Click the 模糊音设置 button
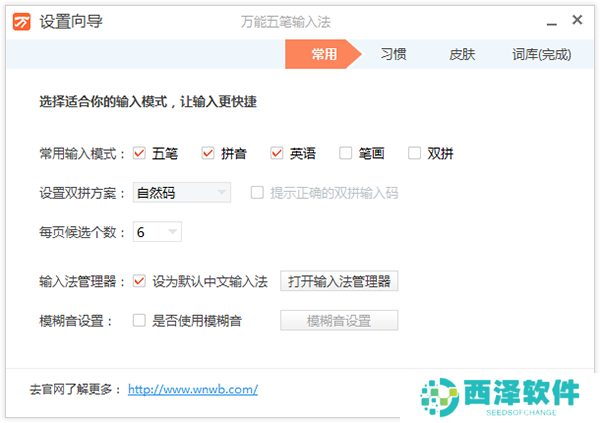Viewport: 600px width, 423px height. (x=339, y=320)
